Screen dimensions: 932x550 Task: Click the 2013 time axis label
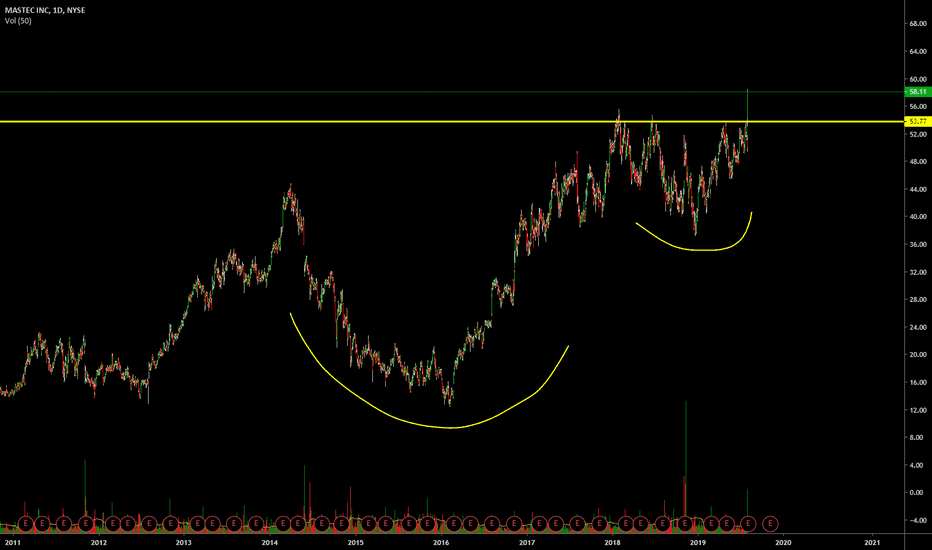click(184, 542)
